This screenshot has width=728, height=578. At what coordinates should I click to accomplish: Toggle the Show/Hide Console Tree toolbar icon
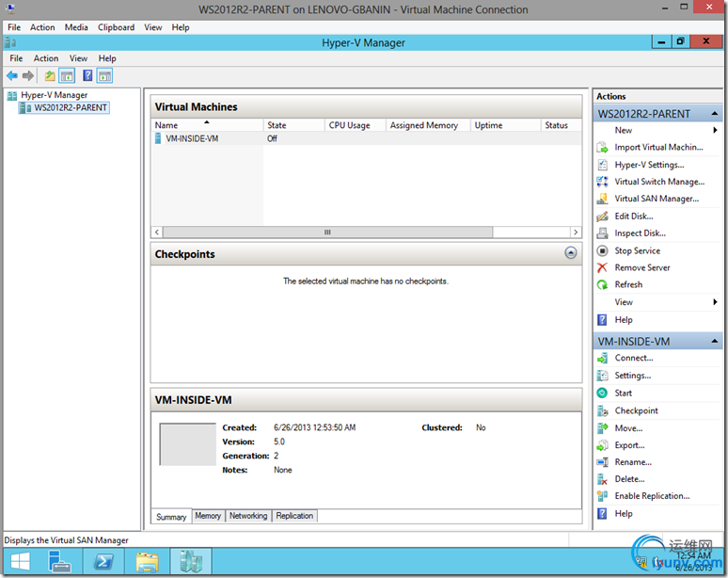(x=67, y=75)
